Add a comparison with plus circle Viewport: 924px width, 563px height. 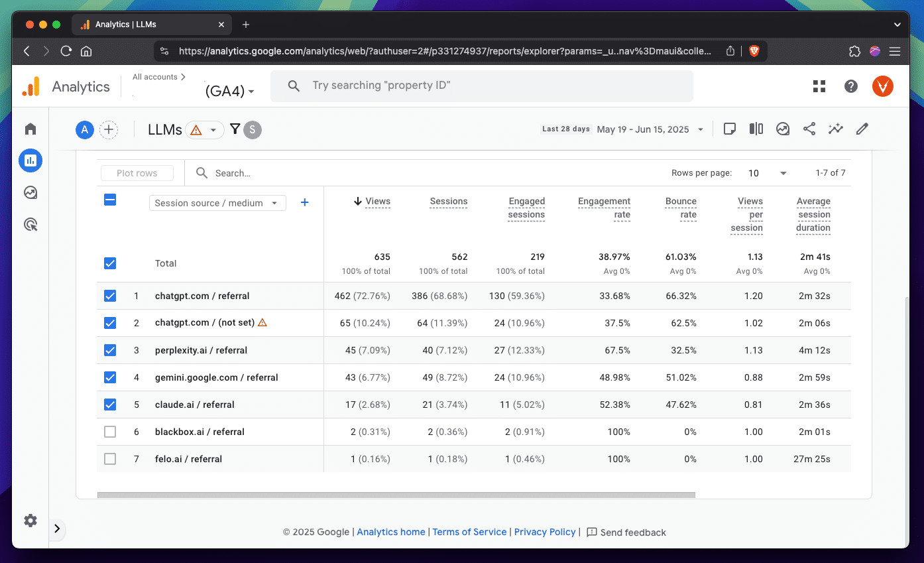pos(109,130)
